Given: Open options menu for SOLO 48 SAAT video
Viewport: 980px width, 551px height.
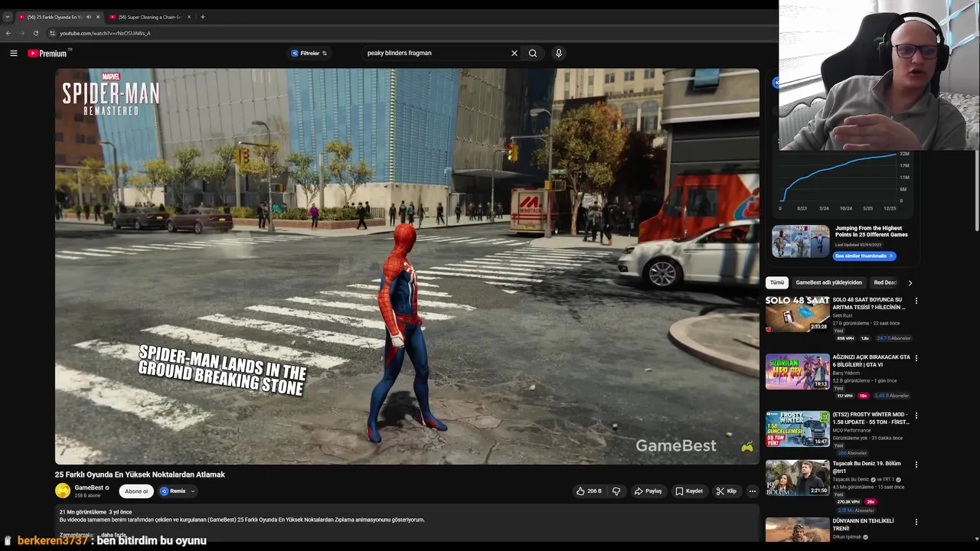Looking at the screenshot, I should (x=916, y=301).
